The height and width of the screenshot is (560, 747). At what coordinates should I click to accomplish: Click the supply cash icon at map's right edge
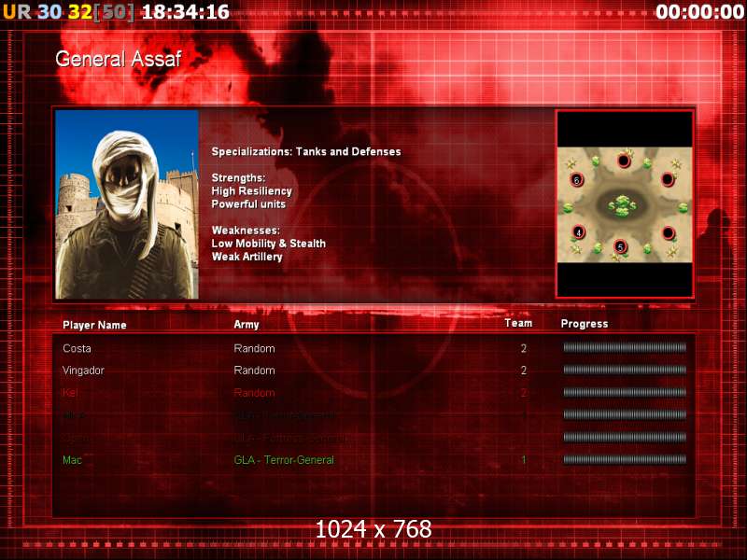[684, 207]
